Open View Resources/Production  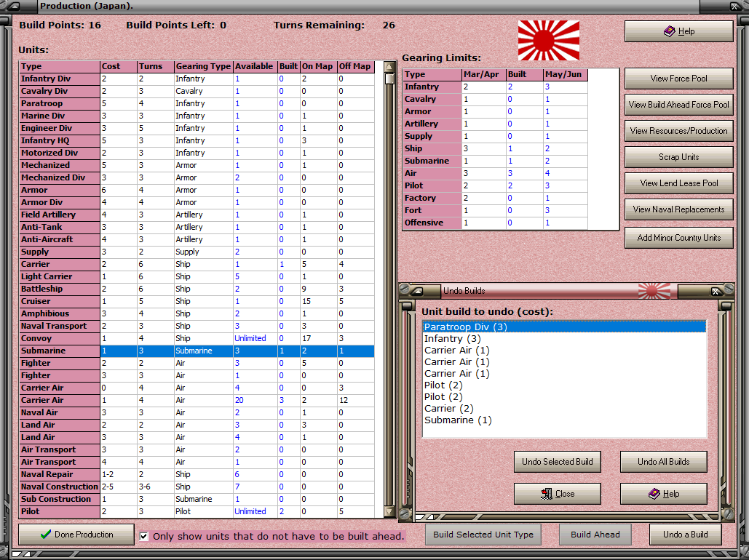(x=679, y=131)
